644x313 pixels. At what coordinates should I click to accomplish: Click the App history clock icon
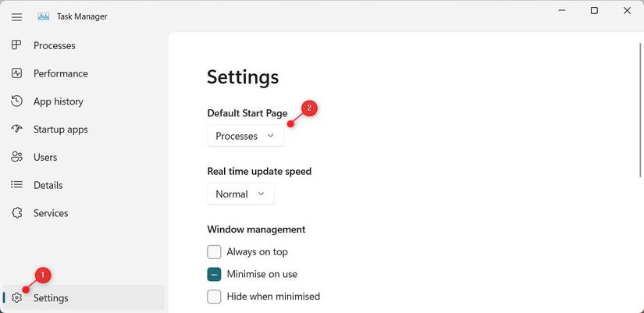click(16, 101)
